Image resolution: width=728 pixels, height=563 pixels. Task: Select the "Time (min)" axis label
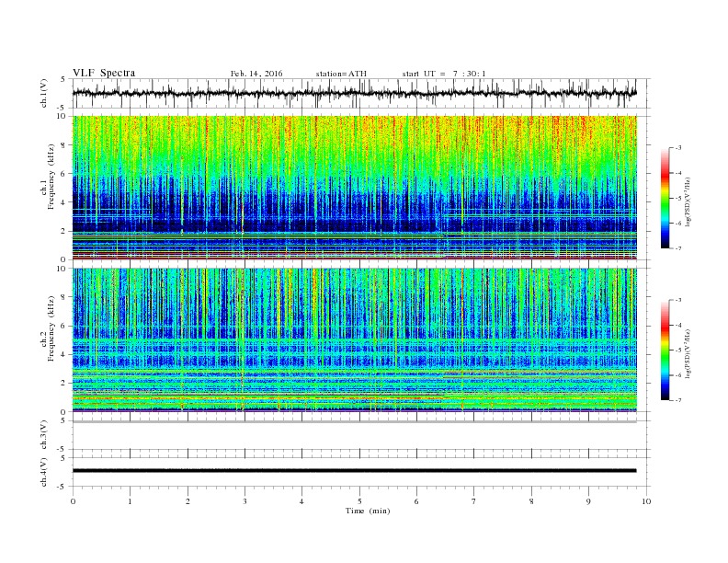coord(368,511)
